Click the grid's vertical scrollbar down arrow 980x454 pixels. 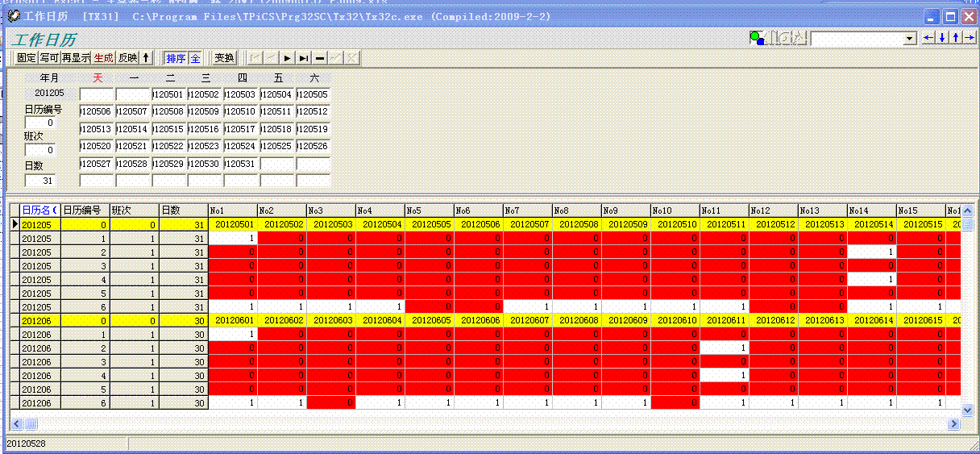(x=968, y=410)
